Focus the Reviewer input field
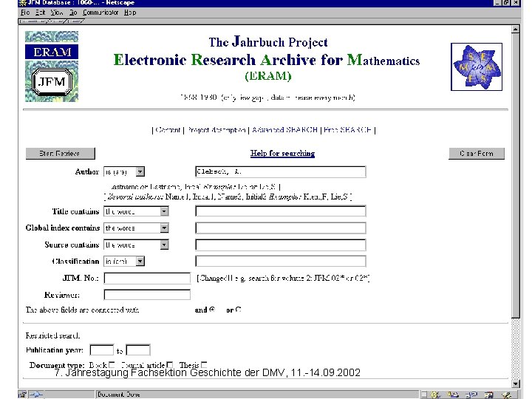Viewport: 532px width, 399px height. tap(147, 295)
